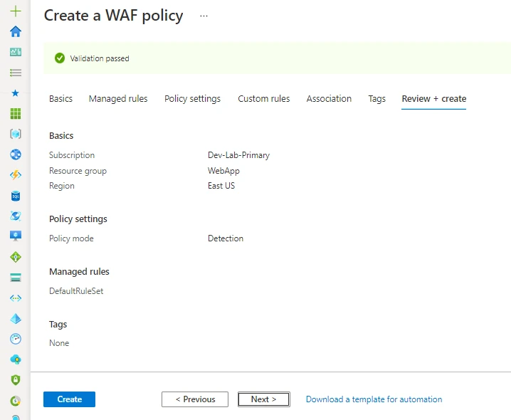Open Virtual machines monitor icon

[16, 236]
